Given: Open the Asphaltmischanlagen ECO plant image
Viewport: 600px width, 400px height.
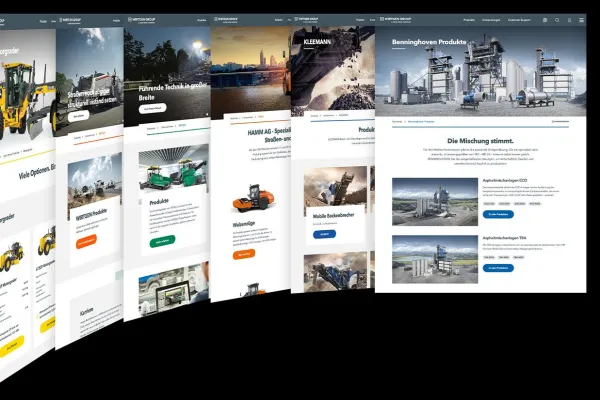Looking at the screenshot, I should pyautogui.click(x=435, y=202).
